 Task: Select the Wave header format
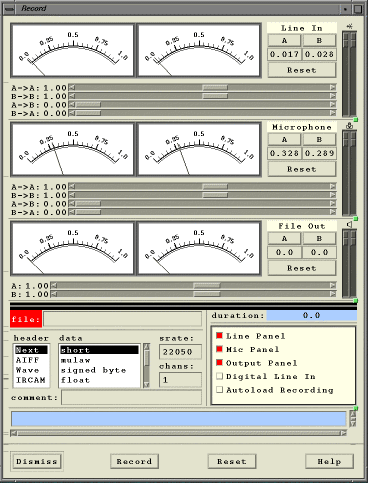31,370
